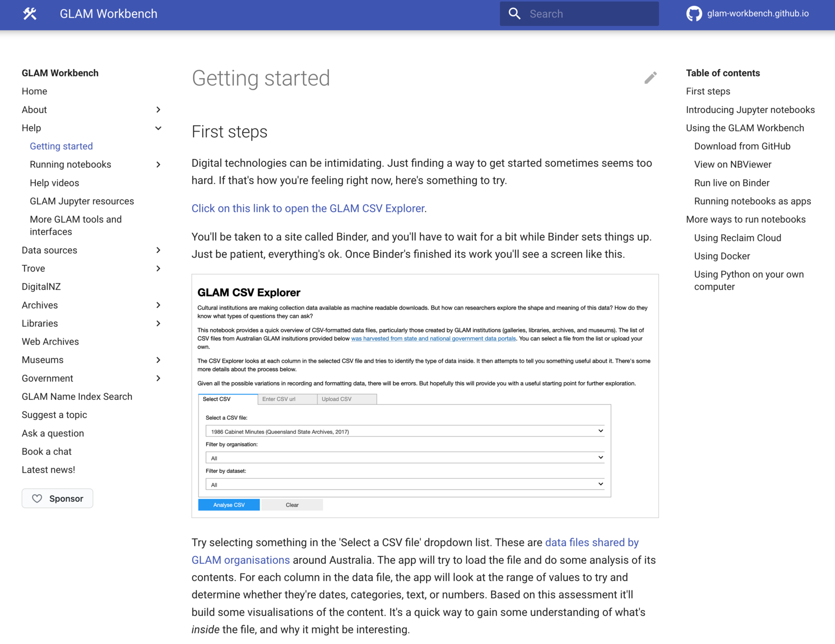835x644 pixels.
Task: Expand the About section chevron
Action: coord(158,110)
